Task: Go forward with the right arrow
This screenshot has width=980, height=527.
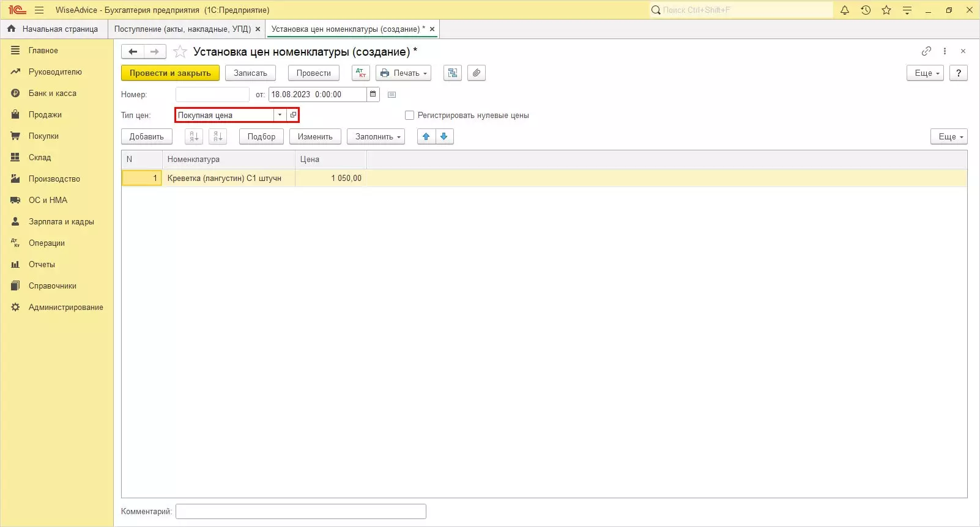Action: coord(155,52)
